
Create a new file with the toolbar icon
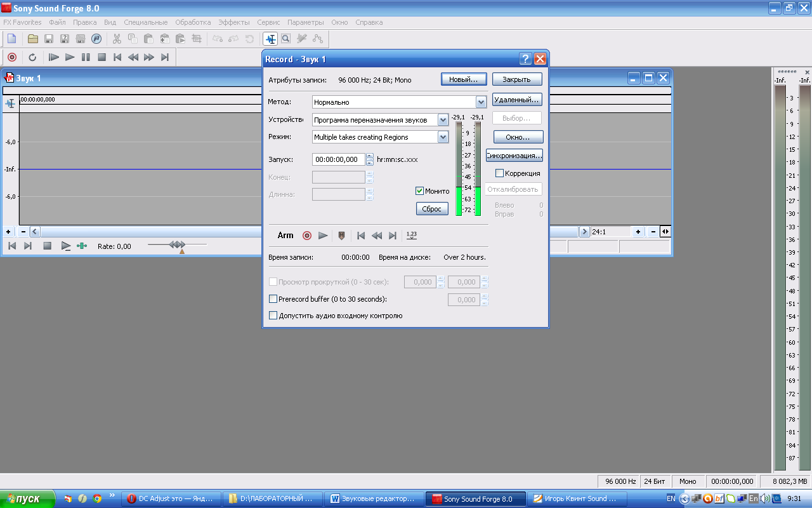point(11,39)
